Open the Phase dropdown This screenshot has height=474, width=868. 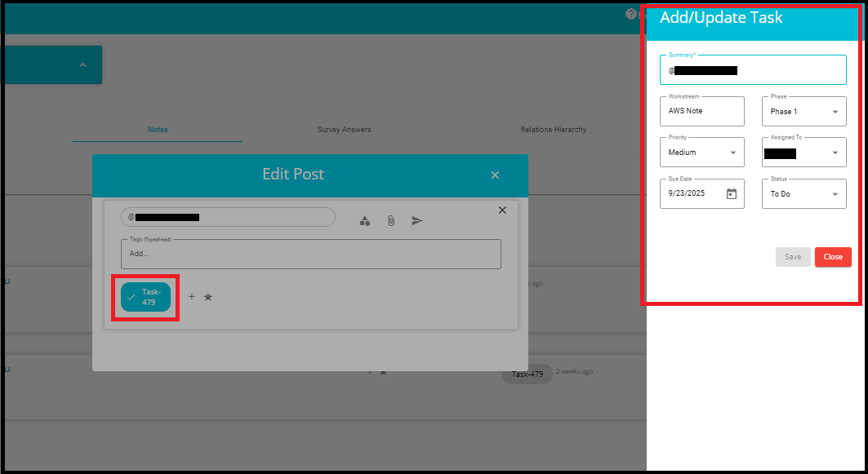click(803, 112)
